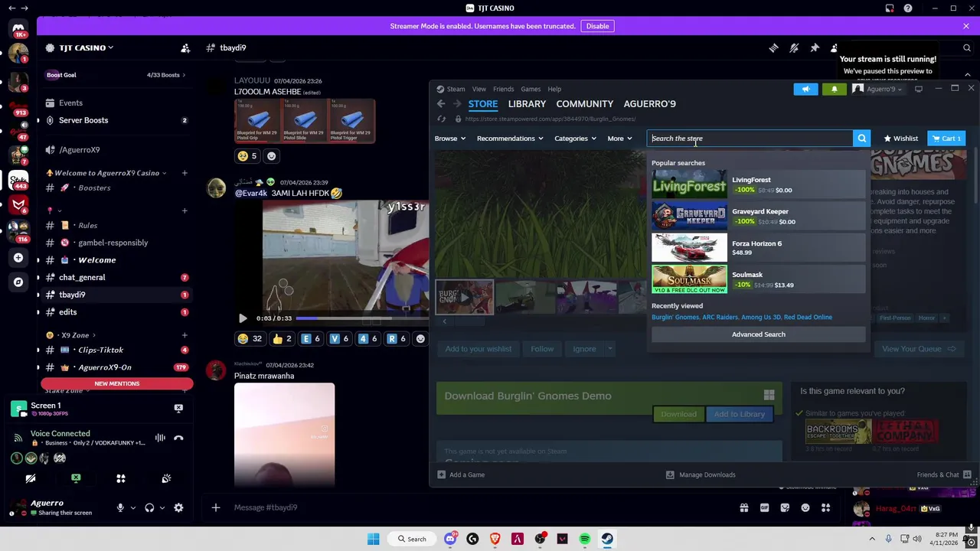Seek the Discord video progress bar

[x=361, y=318]
